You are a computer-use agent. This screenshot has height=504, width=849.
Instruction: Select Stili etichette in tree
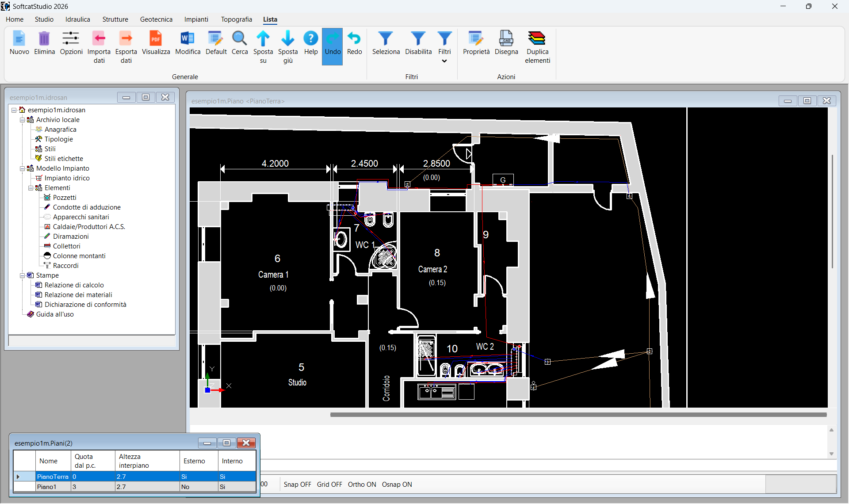[x=64, y=159]
